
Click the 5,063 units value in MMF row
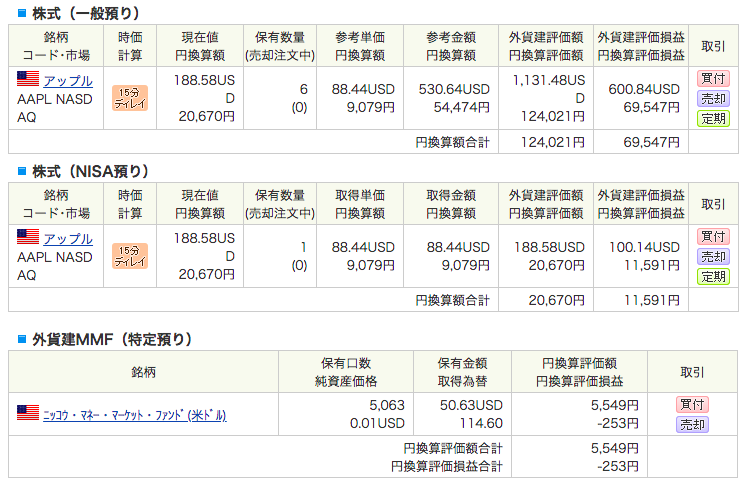tap(387, 405)
